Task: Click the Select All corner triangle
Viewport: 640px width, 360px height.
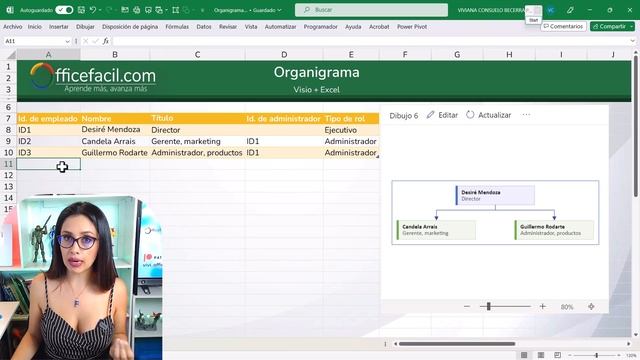Action: tap(11, 55)
